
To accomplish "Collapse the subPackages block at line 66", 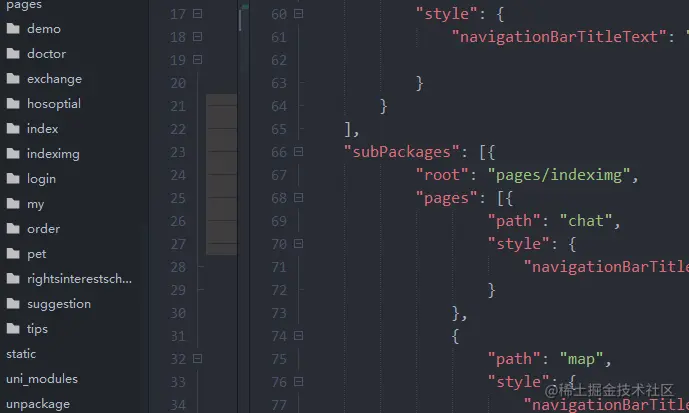I will [298, 152].
